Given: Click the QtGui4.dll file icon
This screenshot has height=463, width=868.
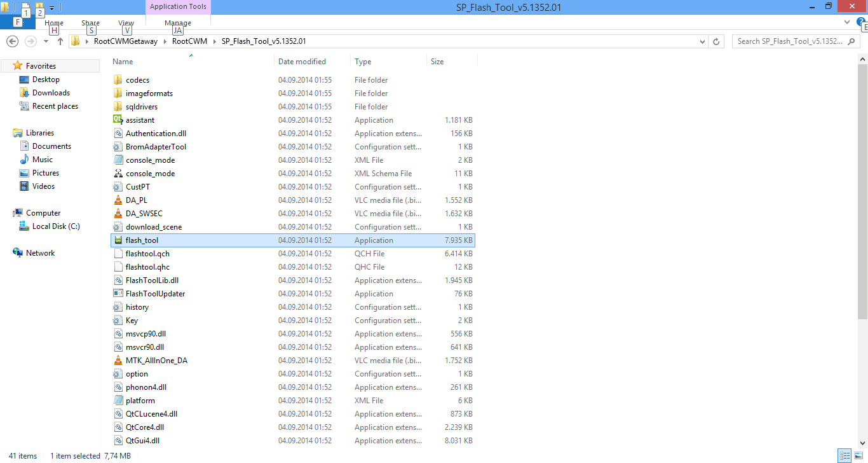Looking at the screenshot, I should tap(118, 441).
